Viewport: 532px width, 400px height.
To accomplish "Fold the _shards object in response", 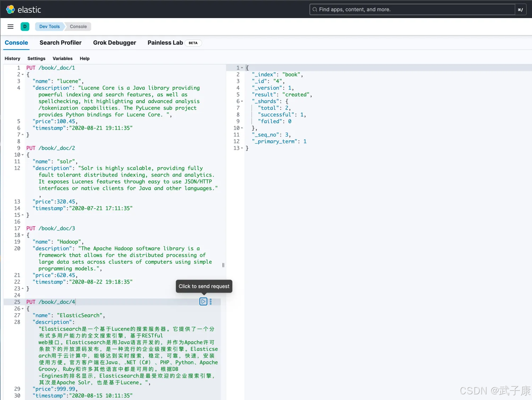I will click(242, 101).
